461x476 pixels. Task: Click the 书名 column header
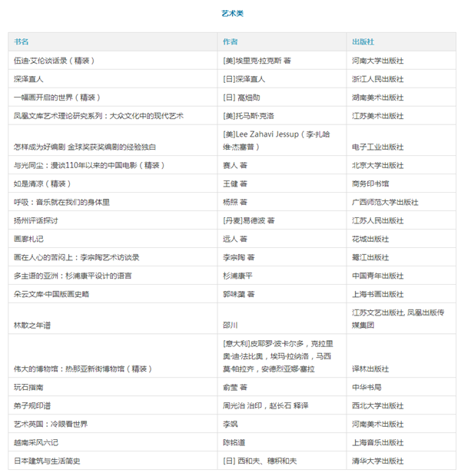click(22, 41)
